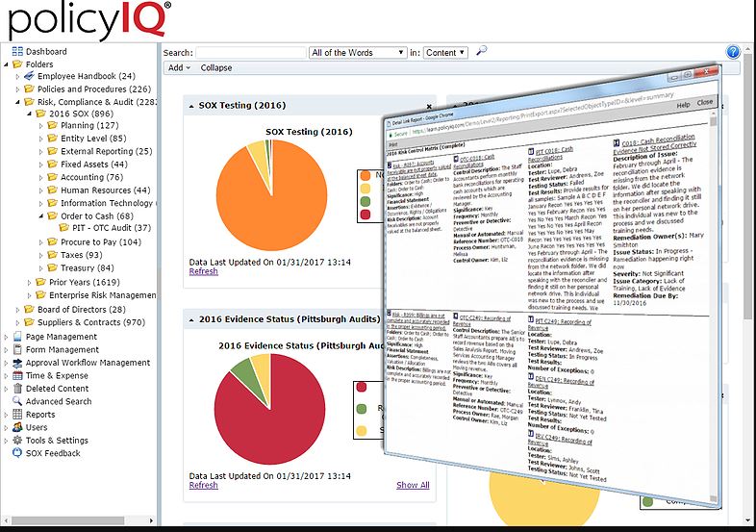This screenshot has height=532, width=756.
Task: Click the PIT - OTC Audit folder icon
Action: (64, 227)
